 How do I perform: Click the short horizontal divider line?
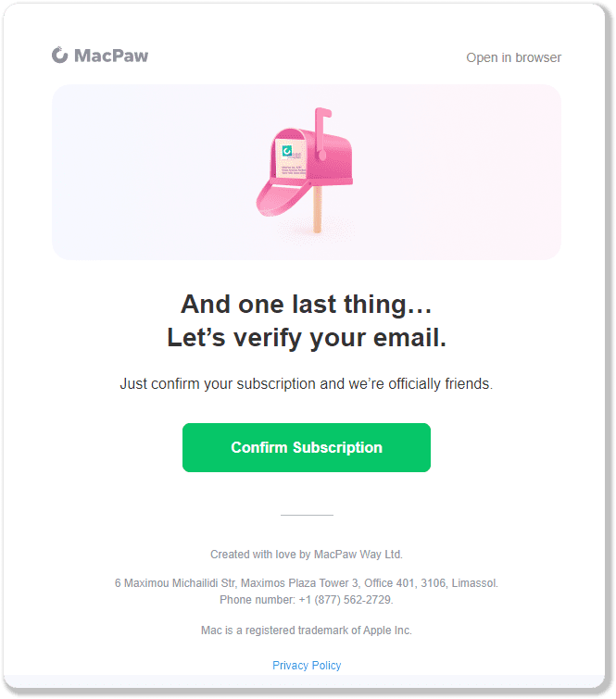coord(307,515)
